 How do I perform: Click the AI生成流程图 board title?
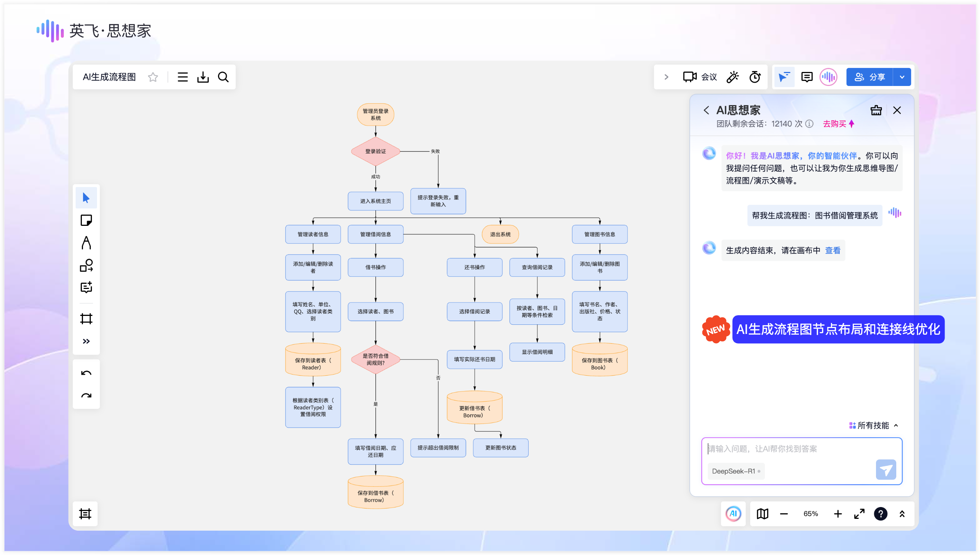(x=109, y=77)
